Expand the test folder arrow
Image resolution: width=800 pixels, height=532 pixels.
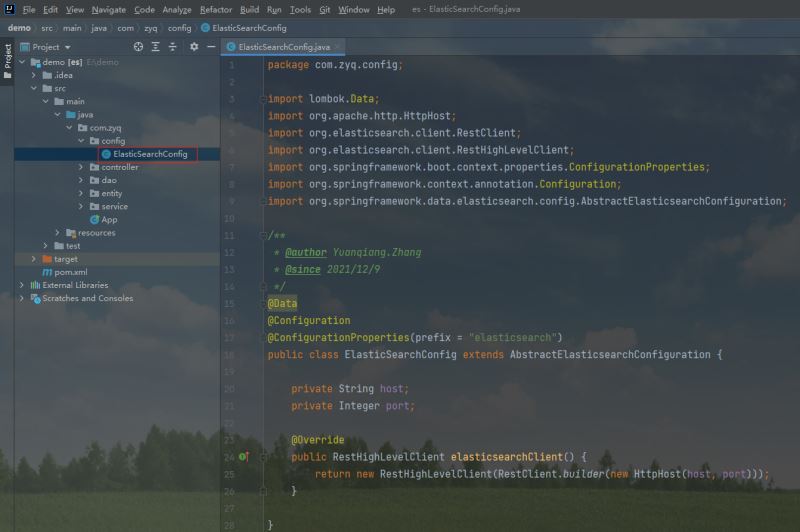45,246
